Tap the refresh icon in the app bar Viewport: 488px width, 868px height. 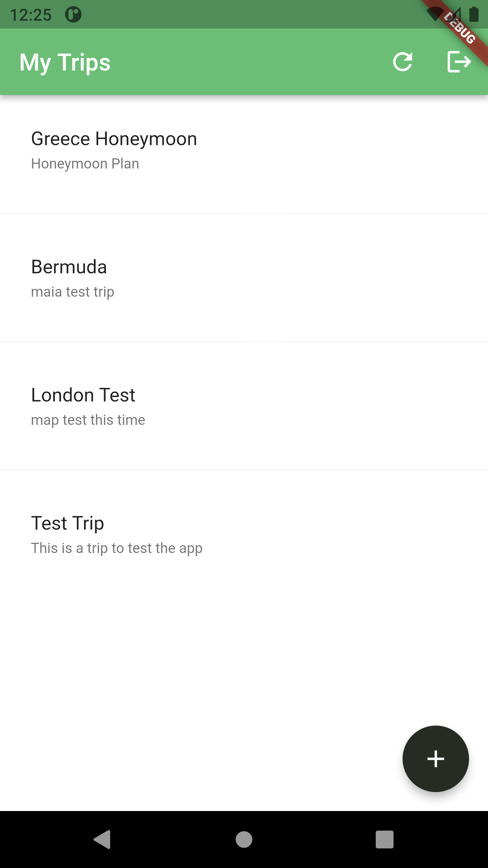point(403,62)
